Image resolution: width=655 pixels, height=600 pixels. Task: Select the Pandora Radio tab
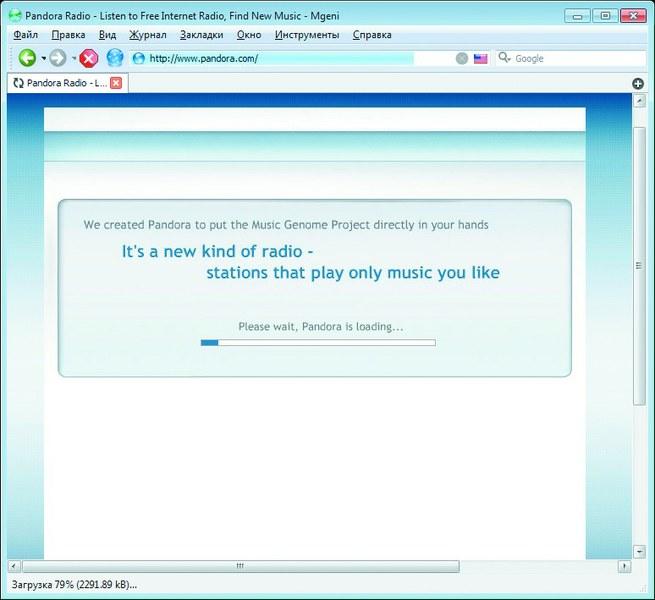60,83
